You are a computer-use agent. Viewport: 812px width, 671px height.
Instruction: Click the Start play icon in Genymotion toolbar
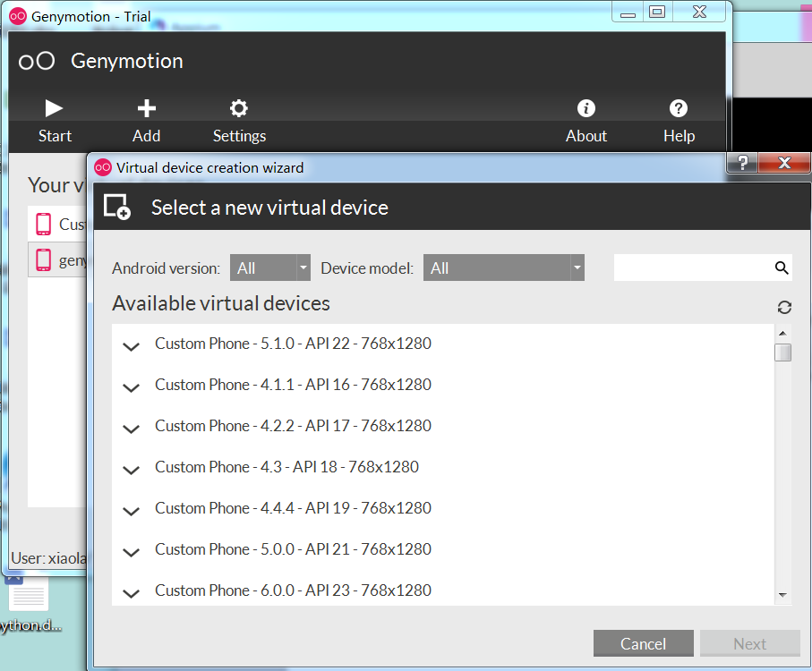click(54, 108)
